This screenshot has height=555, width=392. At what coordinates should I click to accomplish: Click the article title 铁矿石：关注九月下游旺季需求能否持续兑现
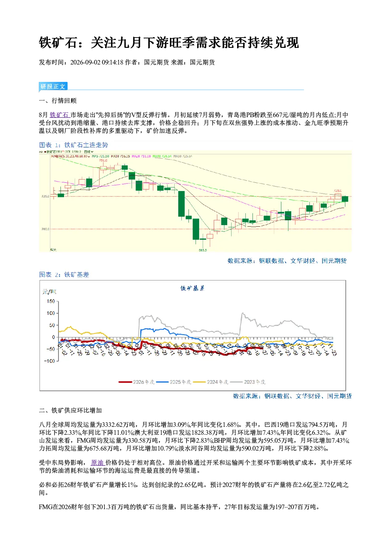(169, 42)
